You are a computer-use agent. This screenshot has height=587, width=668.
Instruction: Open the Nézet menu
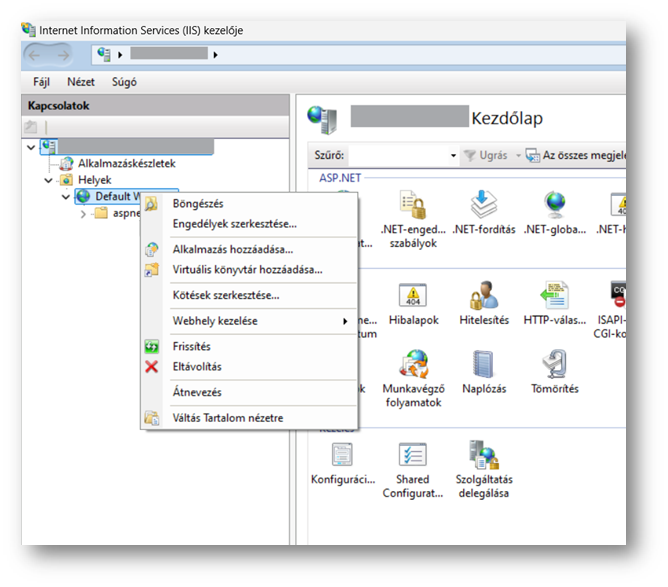click(81, 82)
